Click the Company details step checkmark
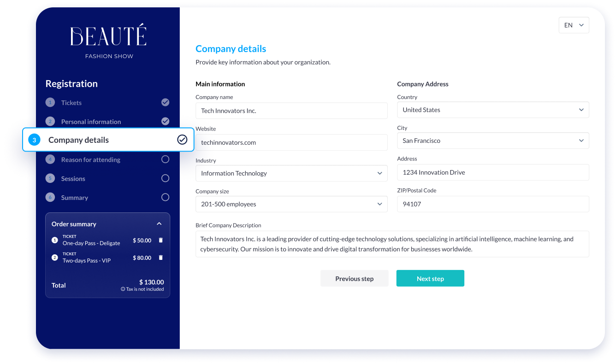 [182, 140]
